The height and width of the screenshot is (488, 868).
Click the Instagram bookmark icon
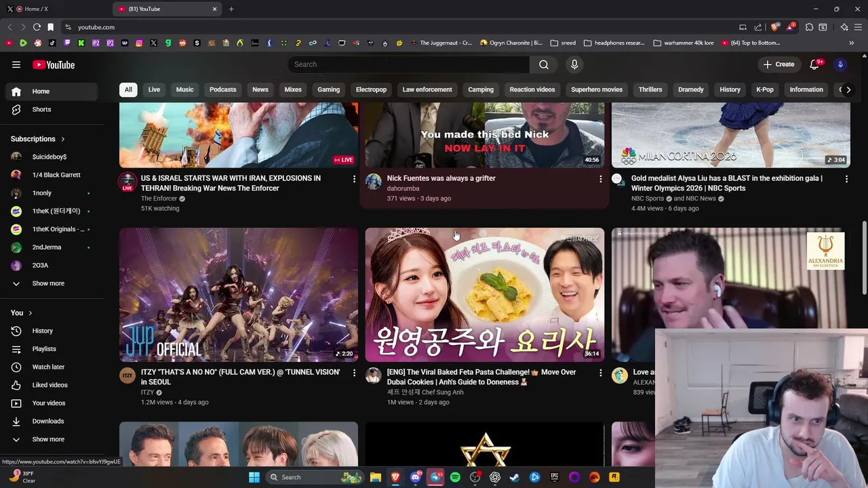point(139,43)
